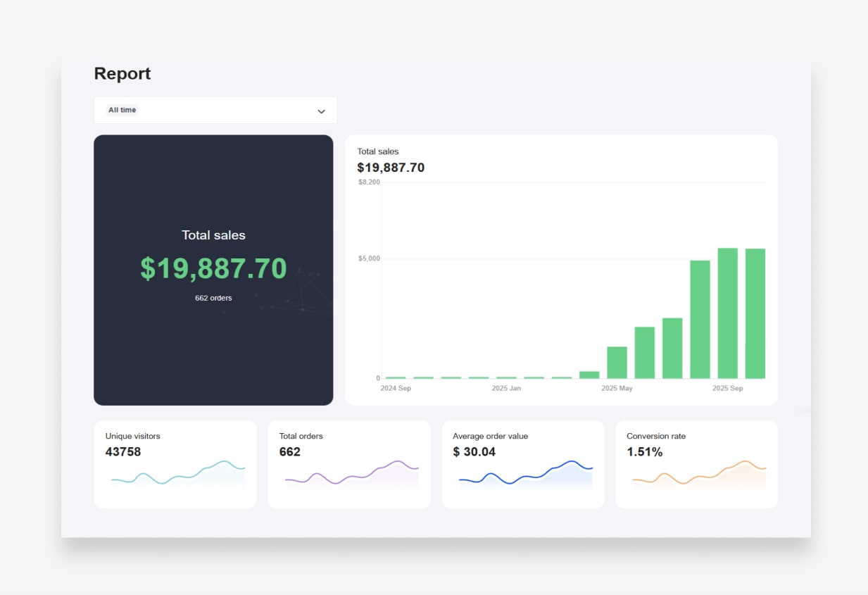Click the $5,000 y-axis label
Viewport: 868px width, 595px height.
click(x=369, y=258)
